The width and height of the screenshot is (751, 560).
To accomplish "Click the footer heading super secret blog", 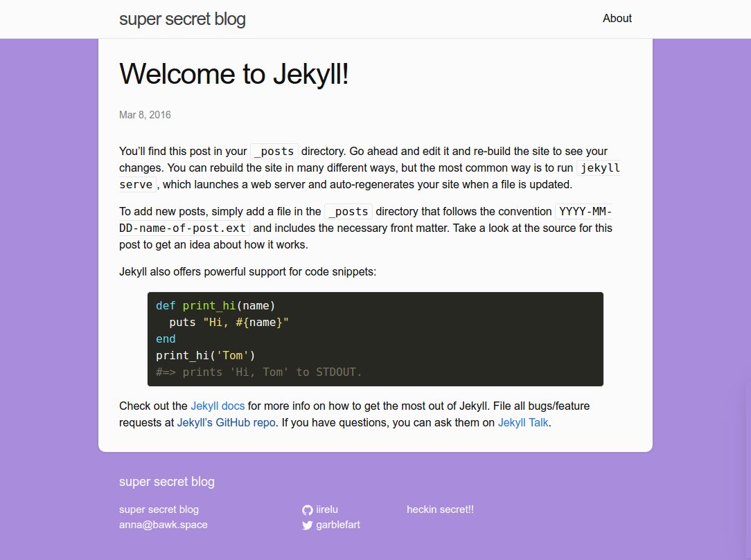I will click(x=167, y=482).
